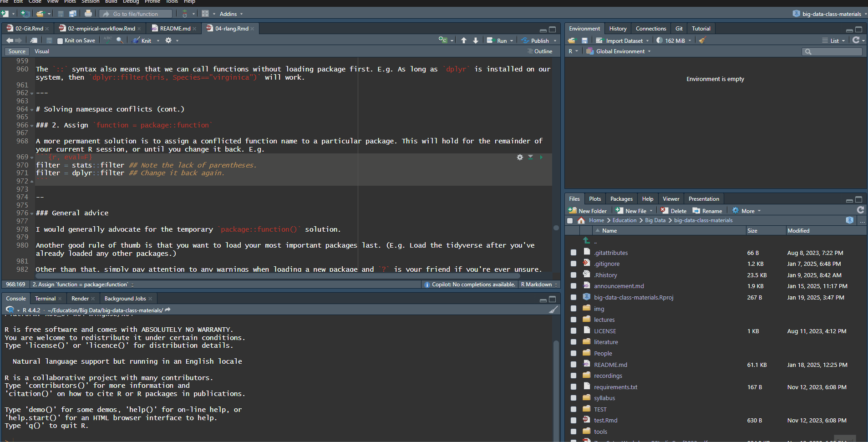Run current chunk green play icon
Viewport: 868px width, 442px height.
coord(541,157)
